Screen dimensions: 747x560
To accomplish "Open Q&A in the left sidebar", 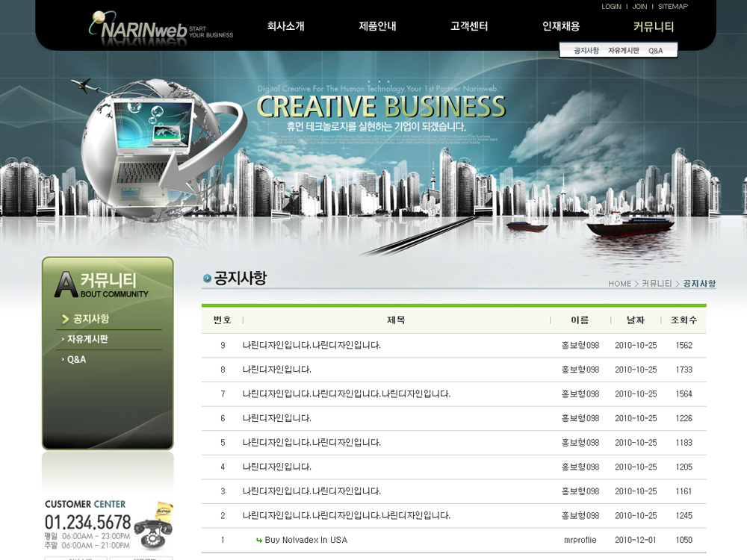I will (x=76, y=359).
